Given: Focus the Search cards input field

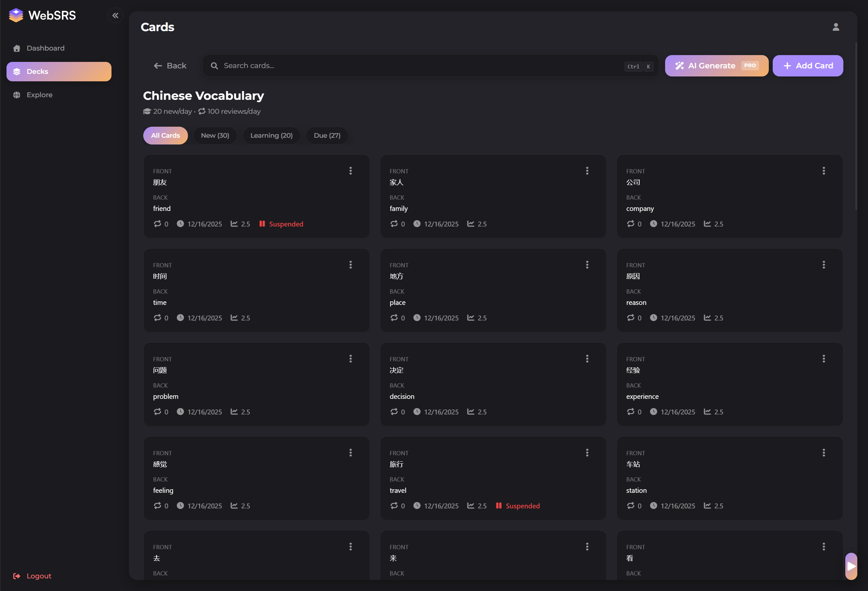Looking at the screenshot, I should [431, 66].
